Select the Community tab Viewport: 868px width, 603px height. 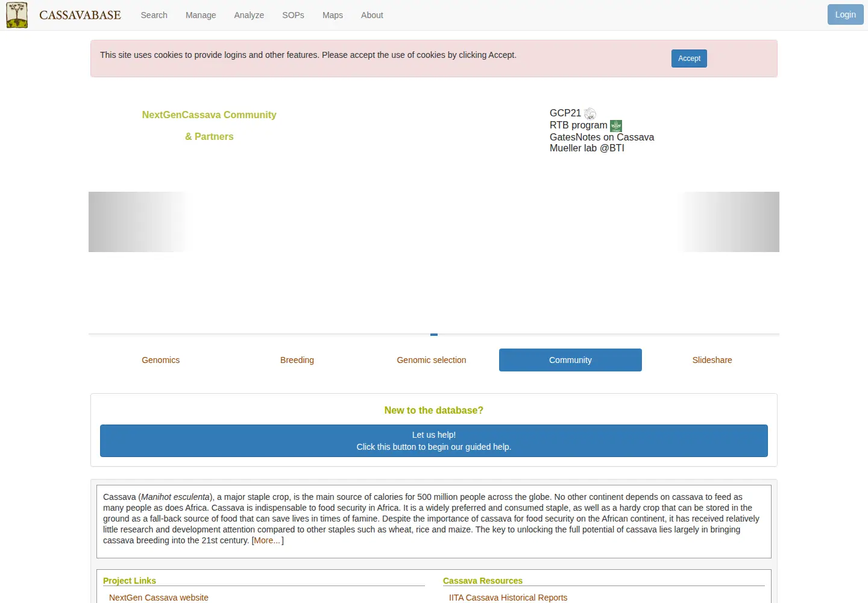[x=570, y=360]
